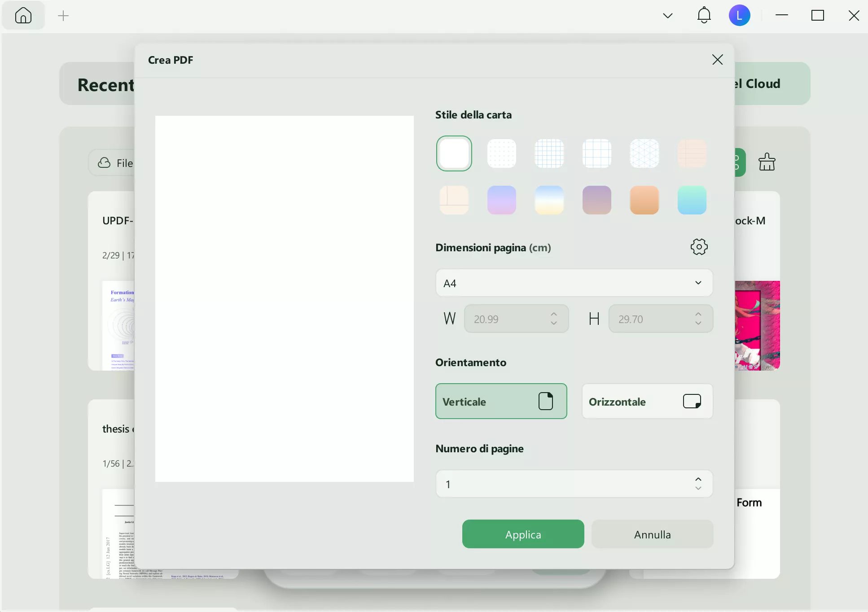
Task: Select Verticale orientation
Action: click(x=501, y=401)
